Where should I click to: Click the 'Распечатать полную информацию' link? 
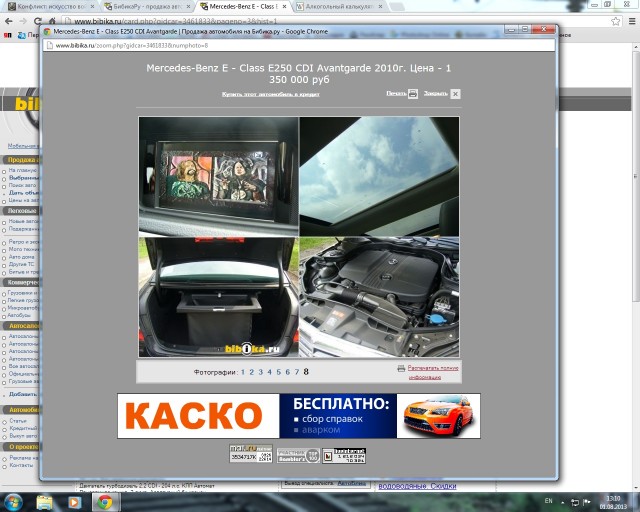[433, 372]
